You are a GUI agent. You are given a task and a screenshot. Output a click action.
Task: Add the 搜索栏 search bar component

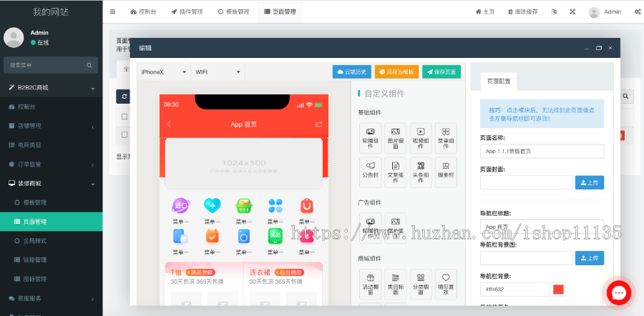[x=446, y=172]
